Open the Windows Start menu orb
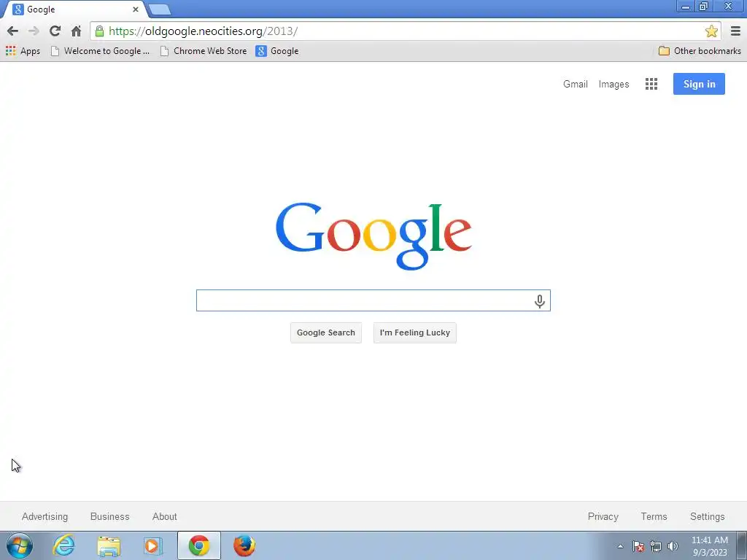Screen dimensions: 747x560 click(20, 545)
